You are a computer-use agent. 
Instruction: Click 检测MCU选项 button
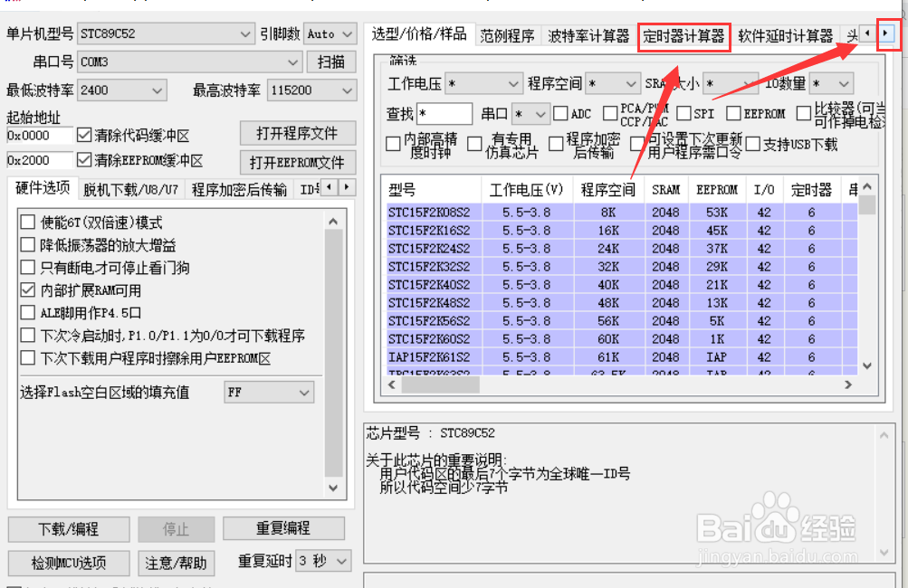point(68,563)
